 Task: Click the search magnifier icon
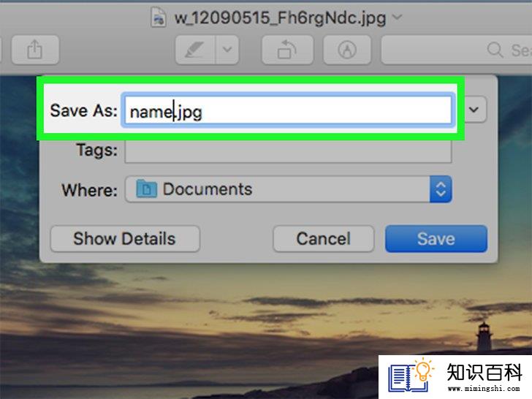coord(495,50)
